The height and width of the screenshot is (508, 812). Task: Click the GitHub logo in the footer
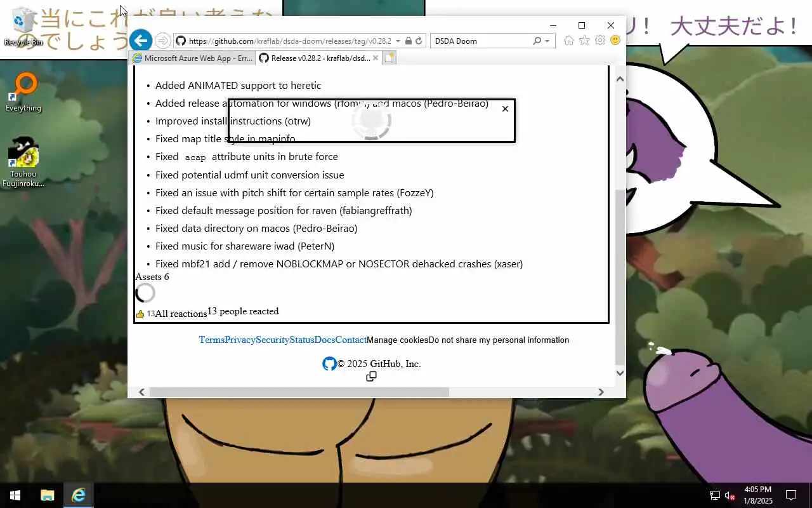coord(329,364)
